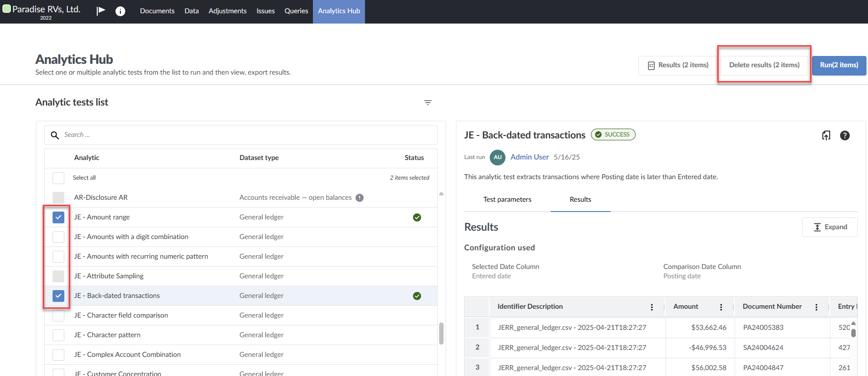Open the engagement info icon
This screenshot has width=868, height=376.
(x=120, y=11)
